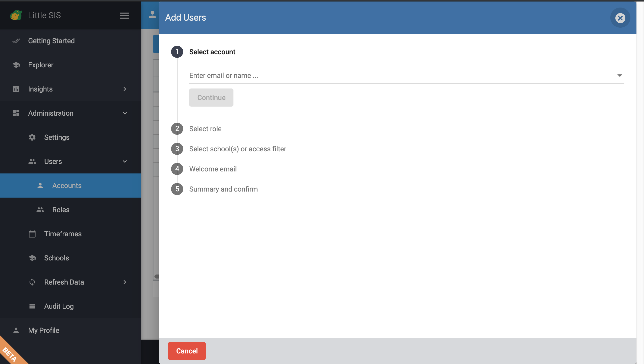
Task: Click the hamburger menu icon
Action: click(125, 16)
